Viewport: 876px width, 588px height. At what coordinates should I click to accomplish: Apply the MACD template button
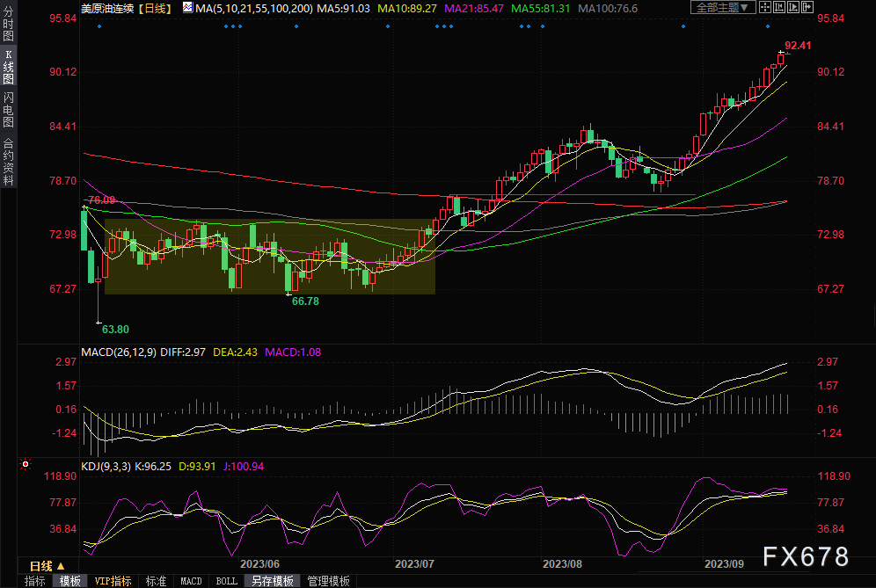[x=191, y=581]
